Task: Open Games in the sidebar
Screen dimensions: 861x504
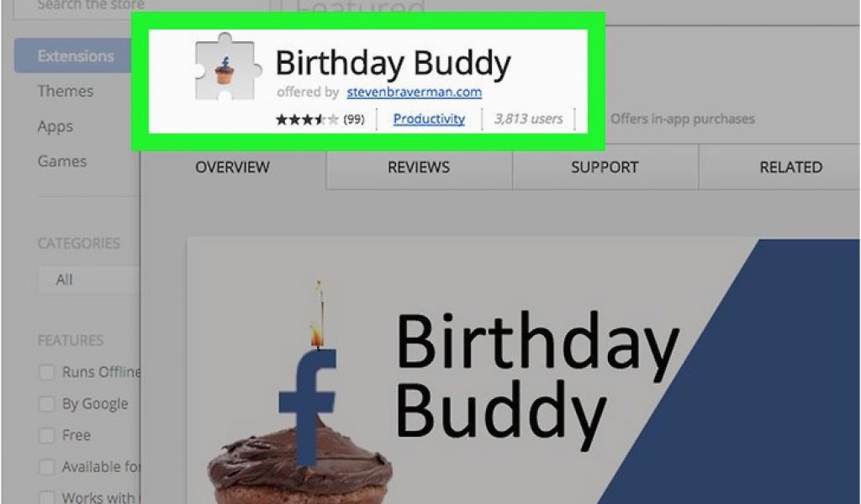Action: point(62,161)
